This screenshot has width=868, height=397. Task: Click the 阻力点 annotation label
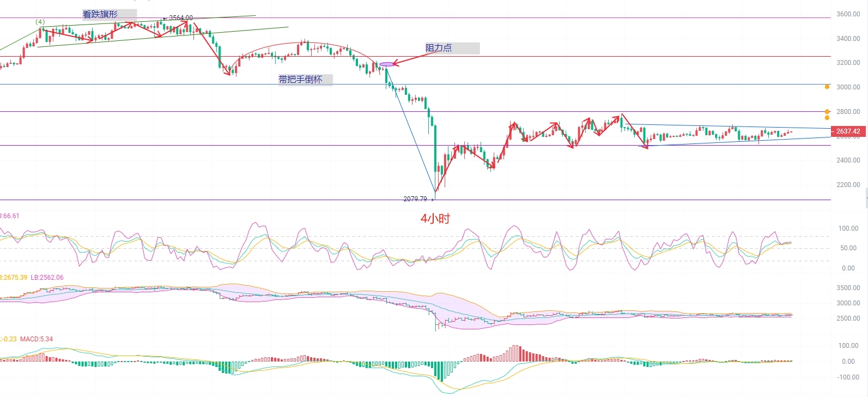point(439,48)
